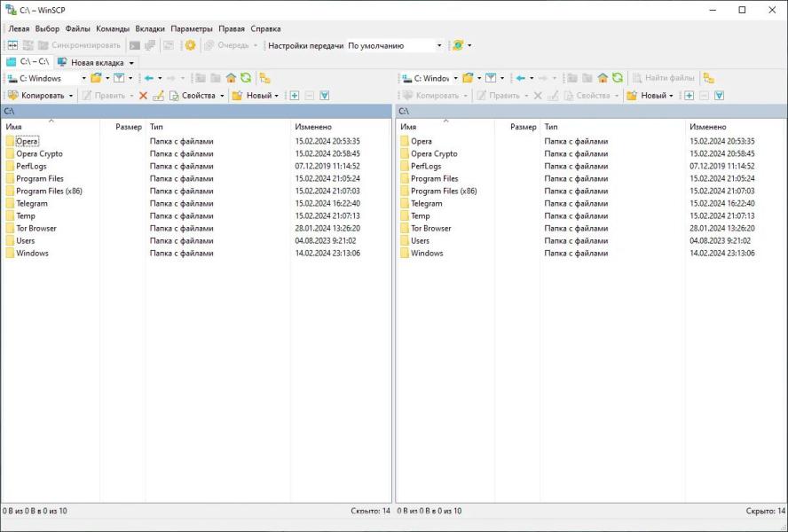Click the 'Копировать' button in left panel
Screen dimensions: 788x532
pos(36,96)
